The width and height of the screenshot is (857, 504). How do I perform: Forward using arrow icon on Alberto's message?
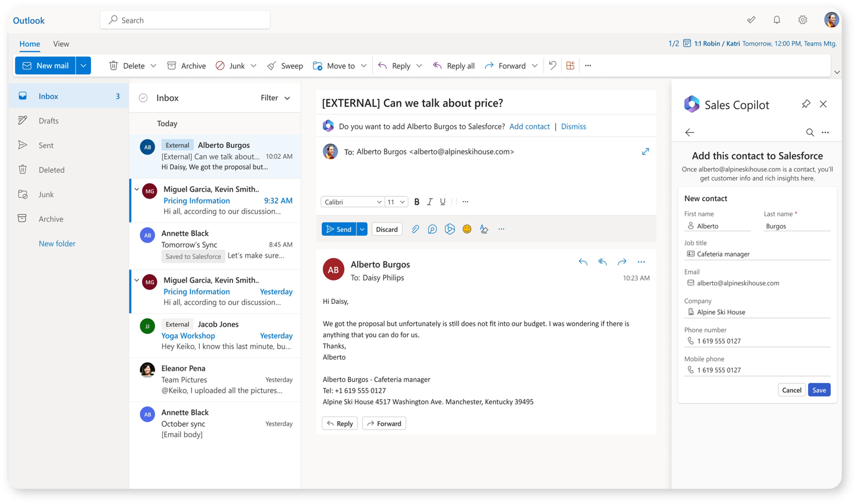tap(622, 262)
